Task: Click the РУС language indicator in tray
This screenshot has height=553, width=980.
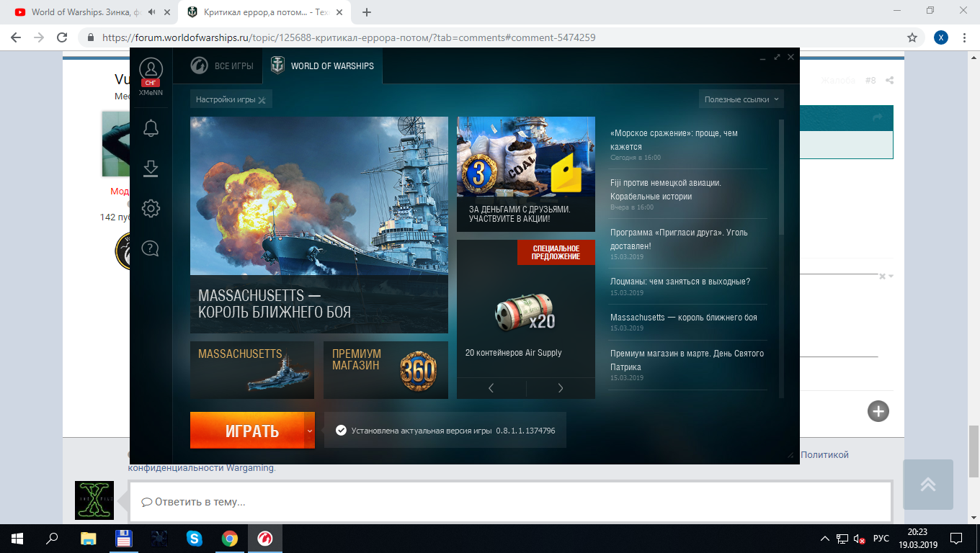Action: coord(881,539)
